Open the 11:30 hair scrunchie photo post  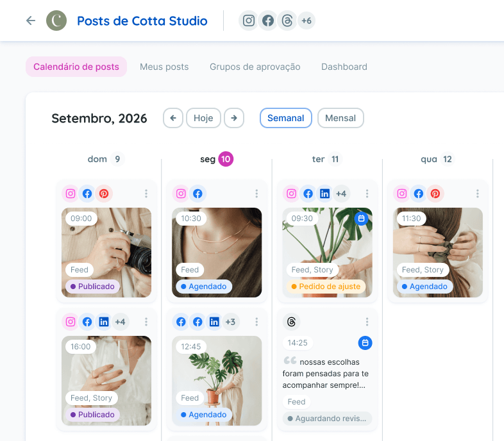pyautogui.click(x=438, y=253)
